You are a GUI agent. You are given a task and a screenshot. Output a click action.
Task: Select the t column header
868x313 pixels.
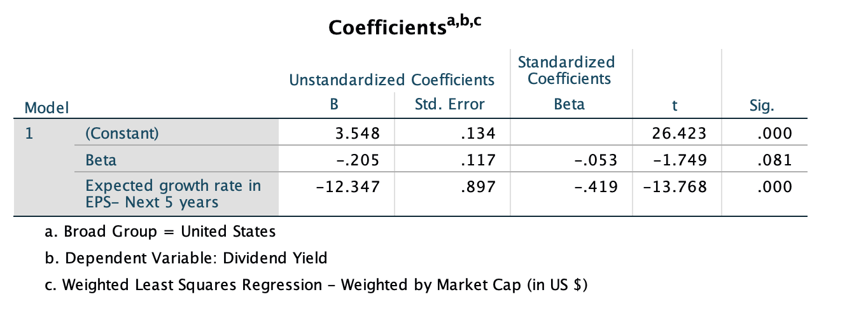677,106
